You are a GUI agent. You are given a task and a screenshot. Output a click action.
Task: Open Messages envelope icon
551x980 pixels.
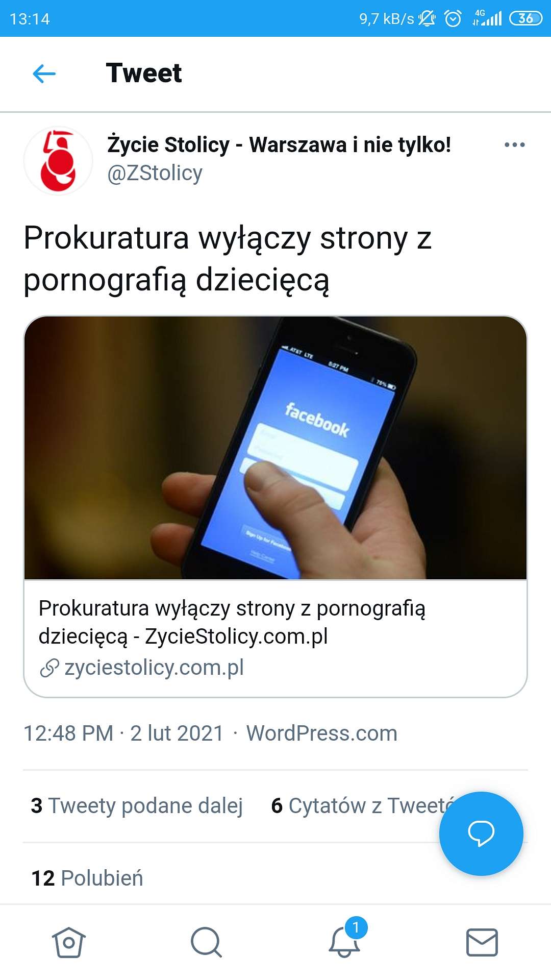pos(482,942)
